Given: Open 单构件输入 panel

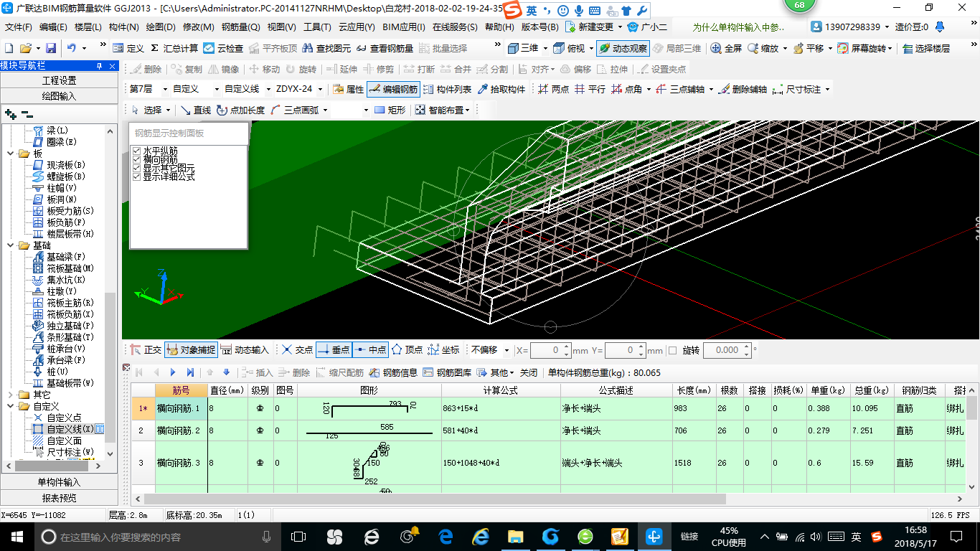Looking at the screenshot, I should pyautogui.click(x=59, y=482).
